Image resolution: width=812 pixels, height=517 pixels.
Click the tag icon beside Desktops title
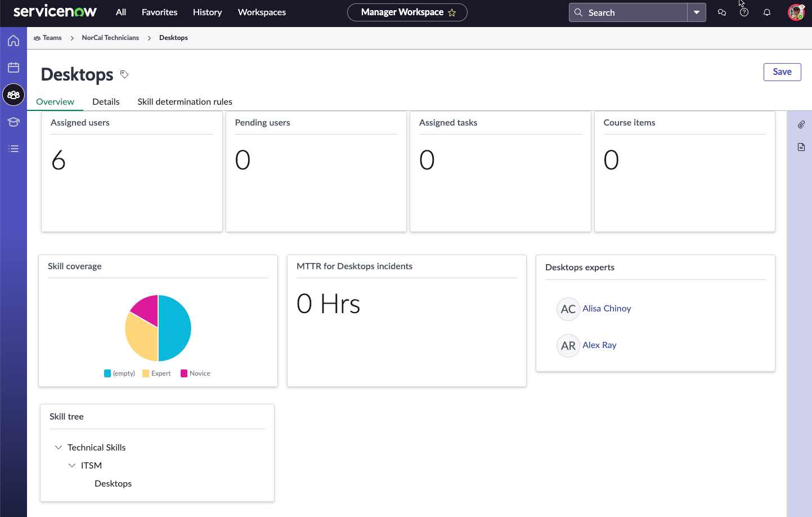(x=124, y=74)
